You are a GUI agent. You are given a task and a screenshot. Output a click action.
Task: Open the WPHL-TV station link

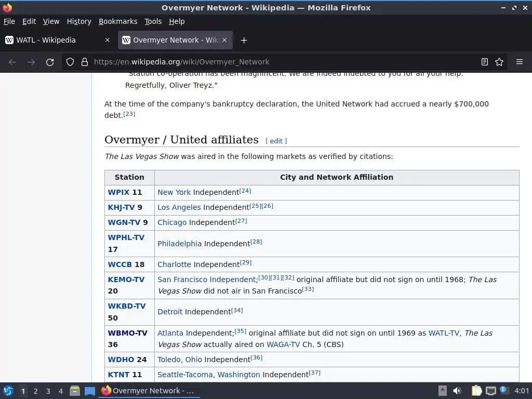tap(126, 237)
